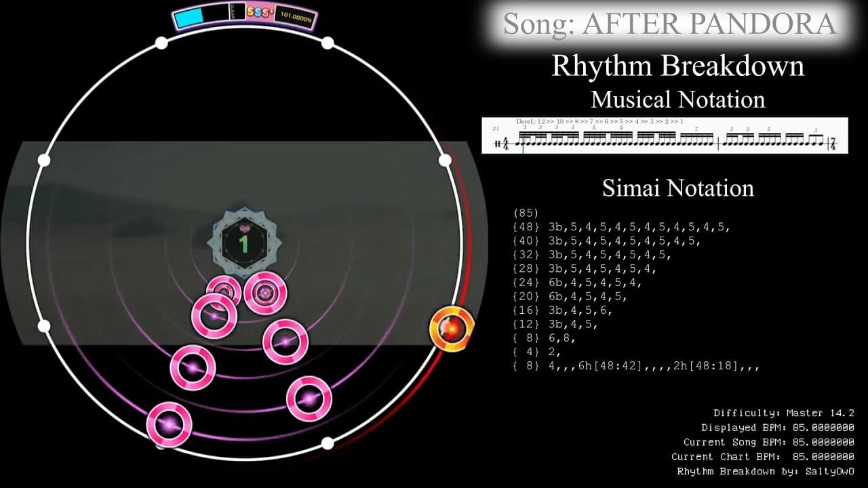This screenshot has width=868, height=488.
Task: Hit the orange break note on the ring
Action: click(452, 329)
